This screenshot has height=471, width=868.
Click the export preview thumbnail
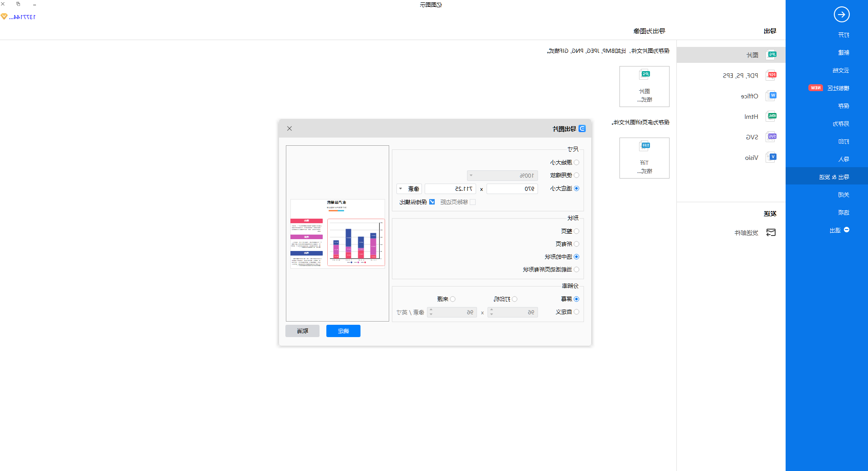pyautogui.click(x=338, y=234)
